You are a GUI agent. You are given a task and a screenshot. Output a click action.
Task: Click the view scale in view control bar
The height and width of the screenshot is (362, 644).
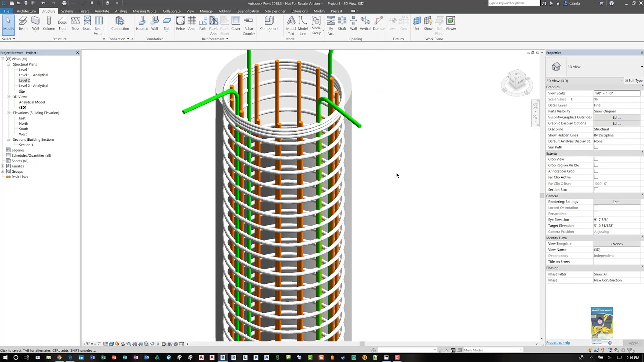click(92, 344)
